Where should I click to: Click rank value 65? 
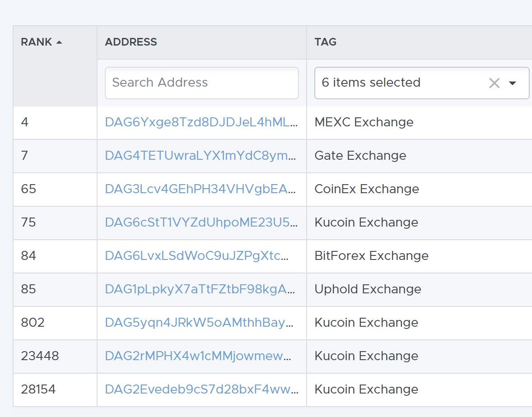click(x=28, y=189)
